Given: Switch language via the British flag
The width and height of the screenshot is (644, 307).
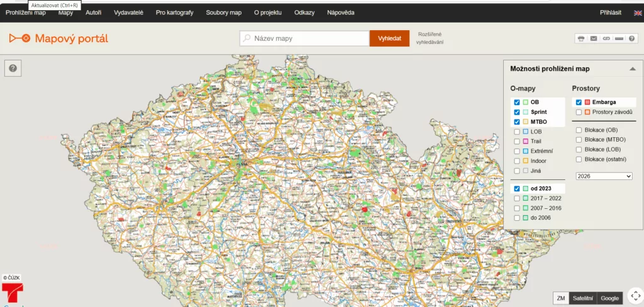Looking at the screenshot, I should coord(638,13).
